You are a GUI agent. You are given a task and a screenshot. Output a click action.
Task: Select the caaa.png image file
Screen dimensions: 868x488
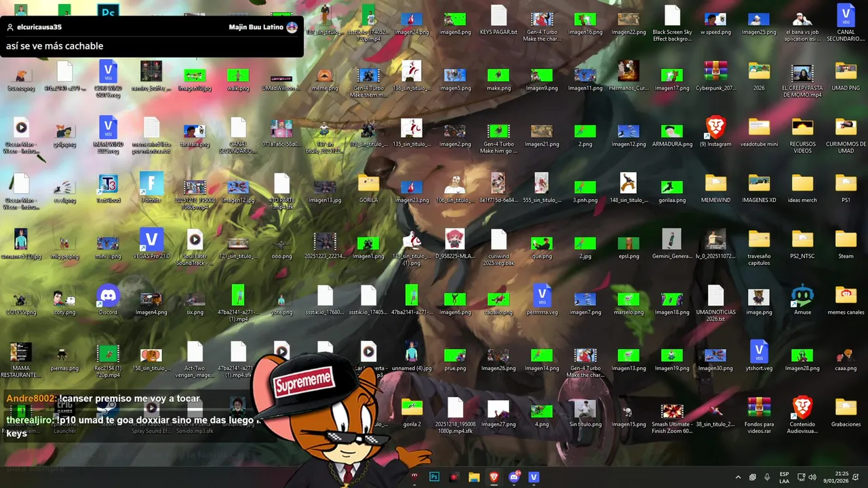click(x=846, y=356)
